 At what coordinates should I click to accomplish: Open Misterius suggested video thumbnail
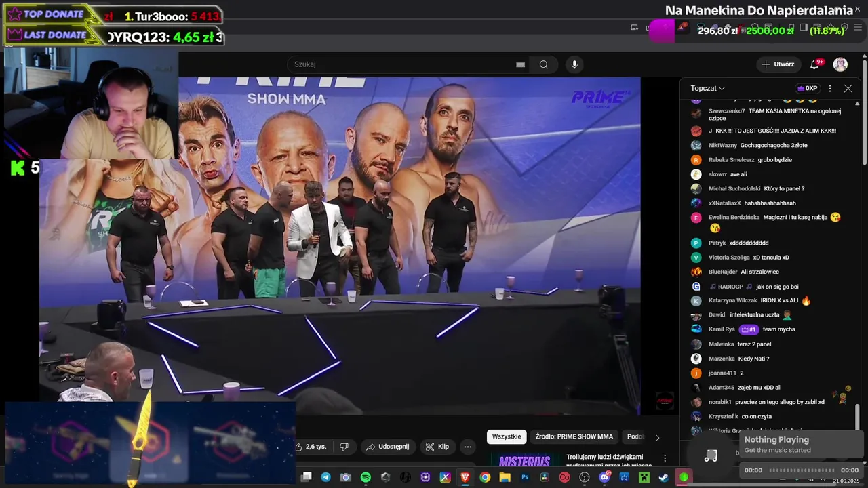click(x=524, y=461)
